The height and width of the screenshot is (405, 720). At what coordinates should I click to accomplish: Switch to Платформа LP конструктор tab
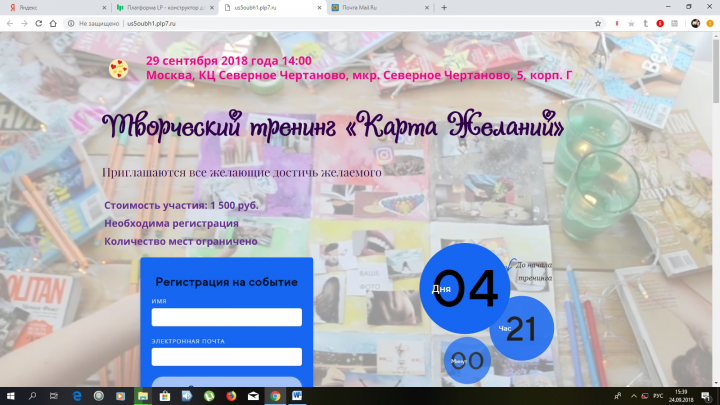[x=165, y=8]
